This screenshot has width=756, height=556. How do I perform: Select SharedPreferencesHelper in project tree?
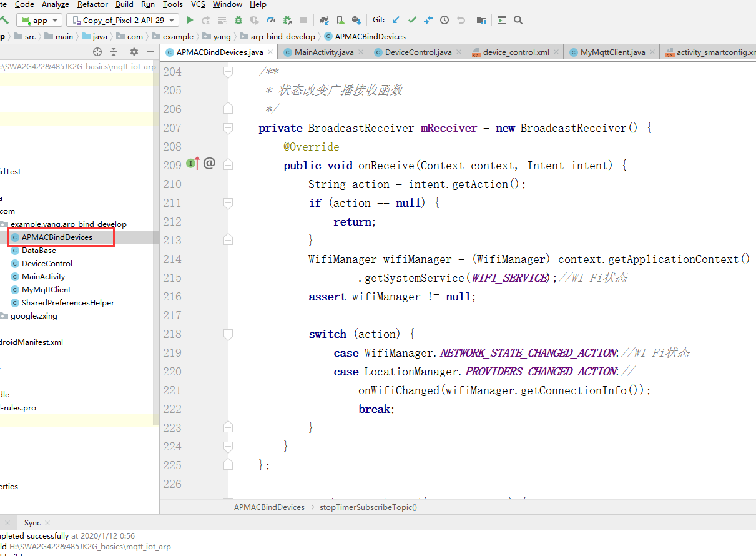(x=68, y=302)
